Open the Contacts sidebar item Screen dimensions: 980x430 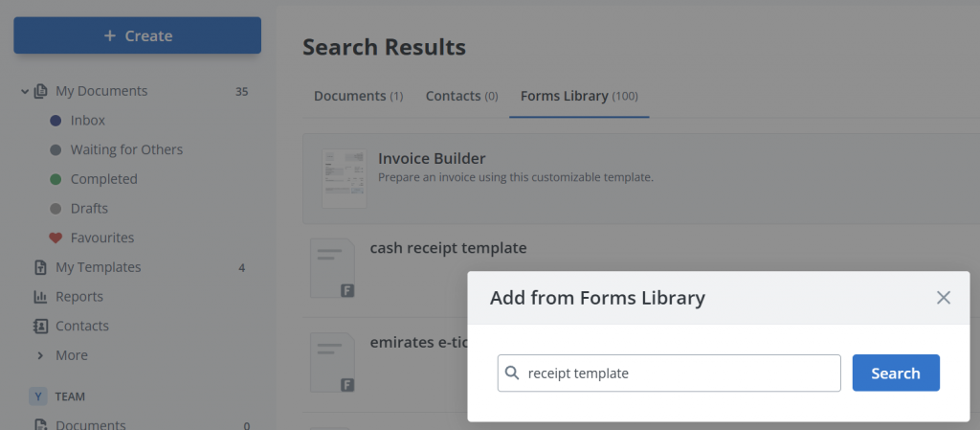click(82, 326)
